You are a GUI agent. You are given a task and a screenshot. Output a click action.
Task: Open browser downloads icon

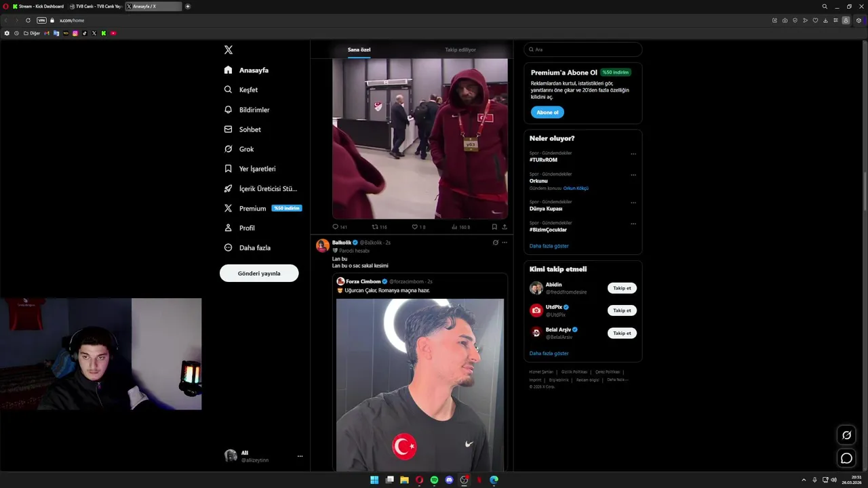pos(825,20)
